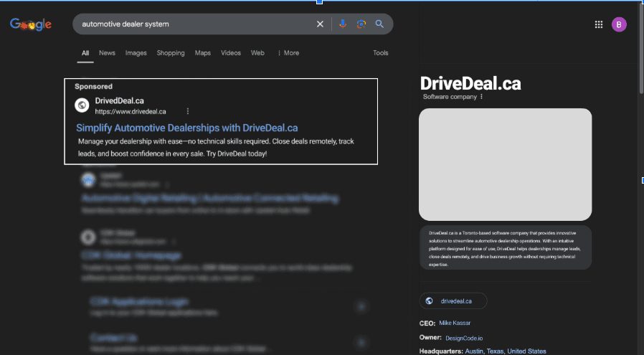644x355 pixels.
Task: Open Simplify Automotive Dealerships with DriveDeal.ca headline
Action: (187, 128)
